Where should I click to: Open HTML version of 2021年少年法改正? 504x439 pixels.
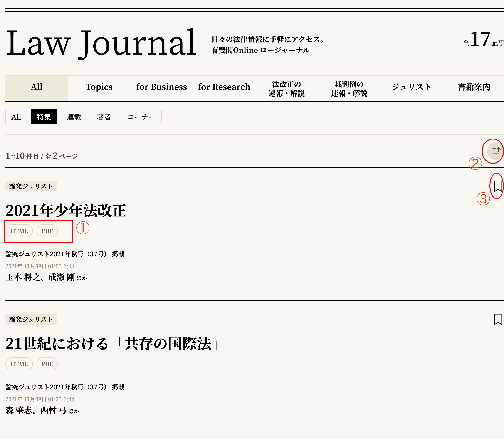pyautogui.click(x=19, y=231)
